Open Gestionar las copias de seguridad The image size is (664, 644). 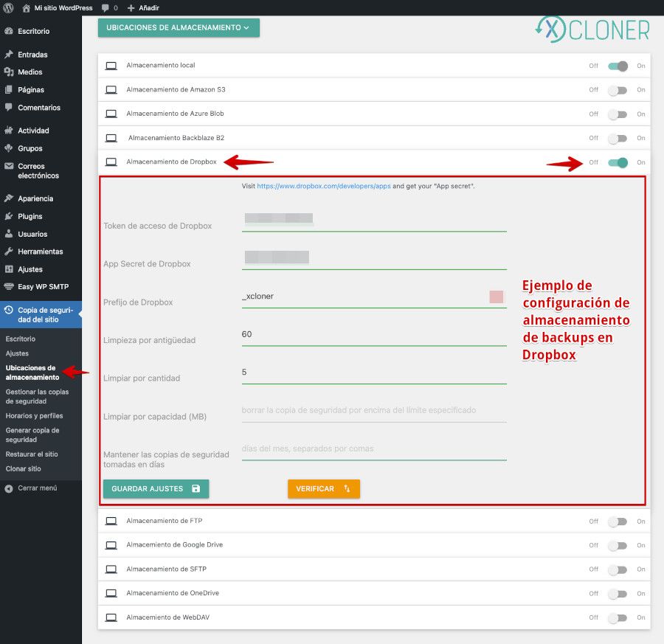pyautogui.click(x=37, y=396)
